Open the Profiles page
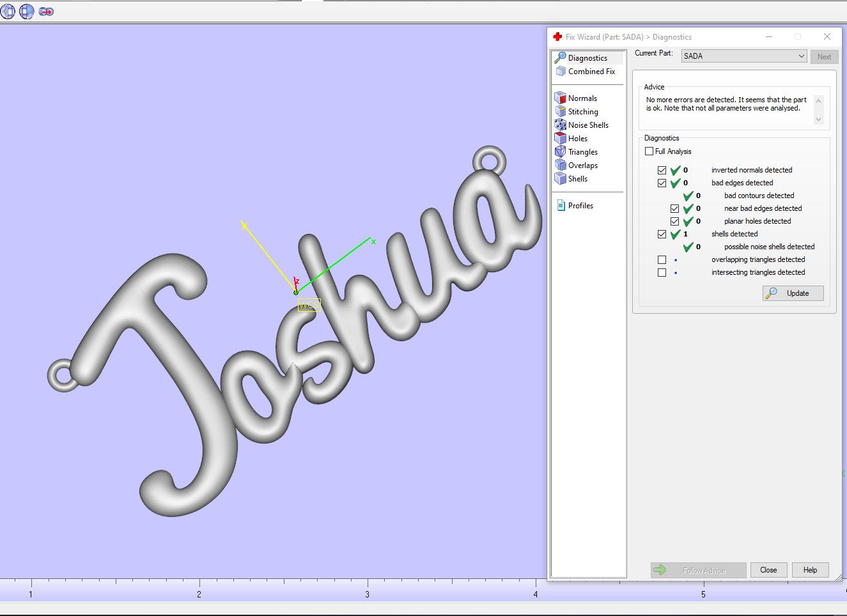The width and height of the screenshot is (847, 616). pos(580,206)
